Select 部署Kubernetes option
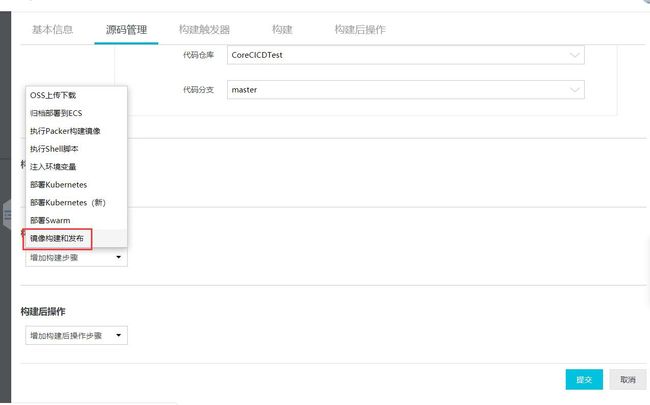 pyautogui.click(x=76, y=184)
